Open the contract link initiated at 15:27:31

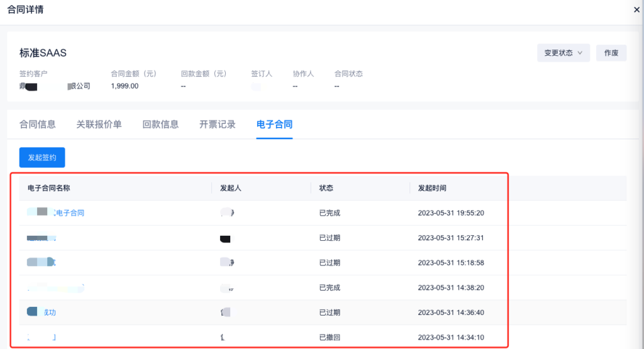click(42, 238)
